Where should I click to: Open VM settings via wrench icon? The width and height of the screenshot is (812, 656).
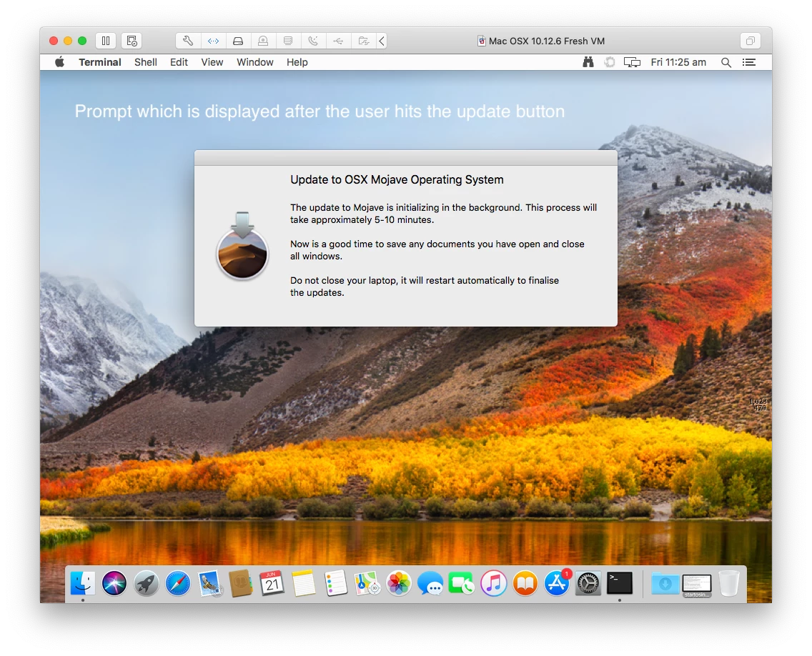(x=188, y=41)
